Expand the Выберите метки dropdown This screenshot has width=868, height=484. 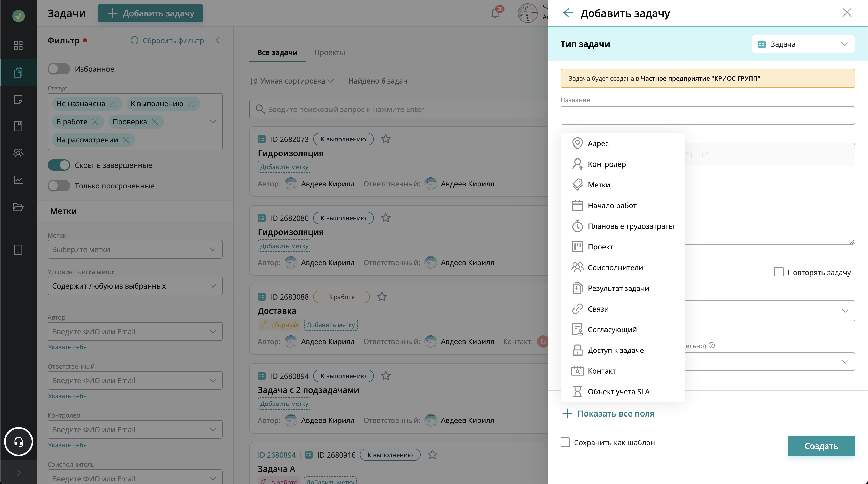[x=135, y=249]
